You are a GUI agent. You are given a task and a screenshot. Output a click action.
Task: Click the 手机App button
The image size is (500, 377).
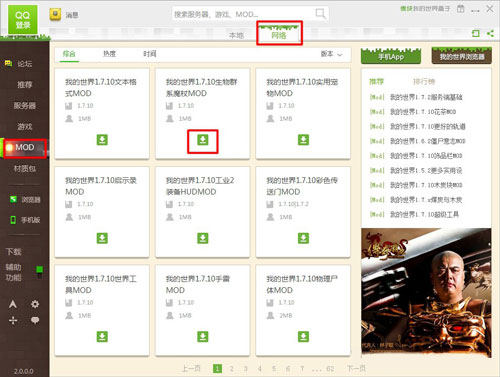tap(391, 56)
